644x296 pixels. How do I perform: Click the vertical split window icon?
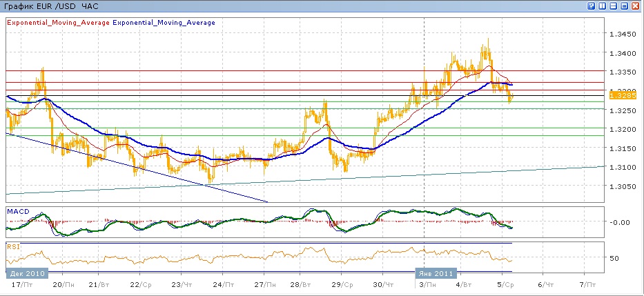pos(603,6)
